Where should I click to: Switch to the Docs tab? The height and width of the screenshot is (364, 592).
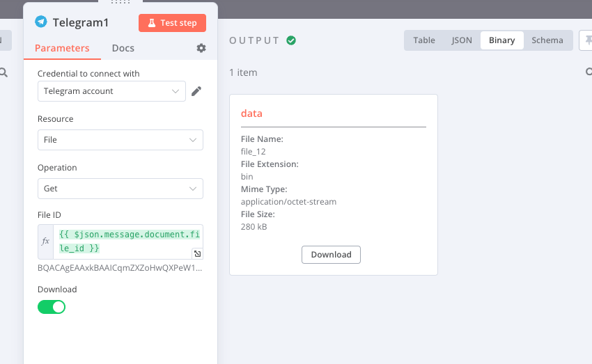pyautogui.click(x=123, y=48)
